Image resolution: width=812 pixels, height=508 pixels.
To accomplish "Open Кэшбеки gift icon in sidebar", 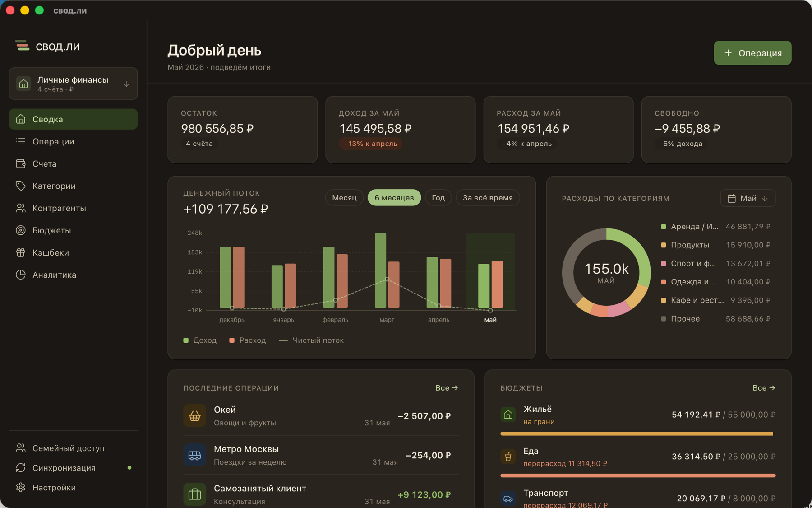I will coord(21,252).
